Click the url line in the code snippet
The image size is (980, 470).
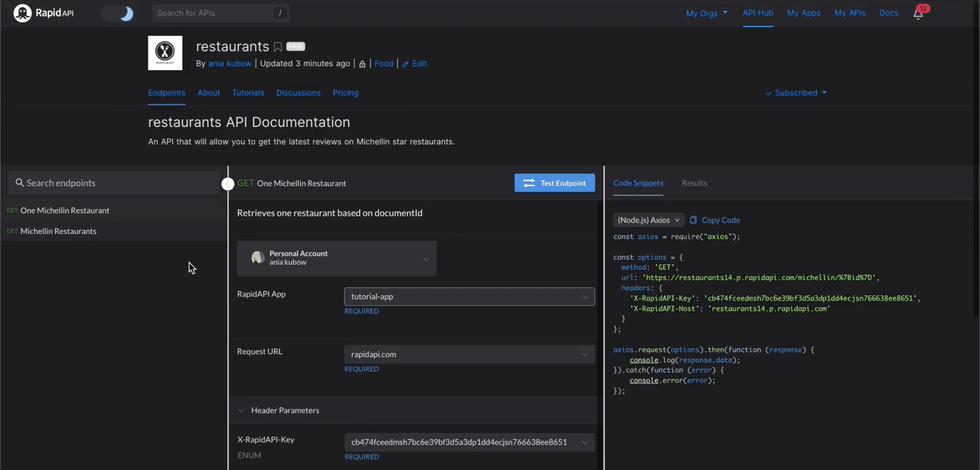pyautogui.click(x=750, y=278)
